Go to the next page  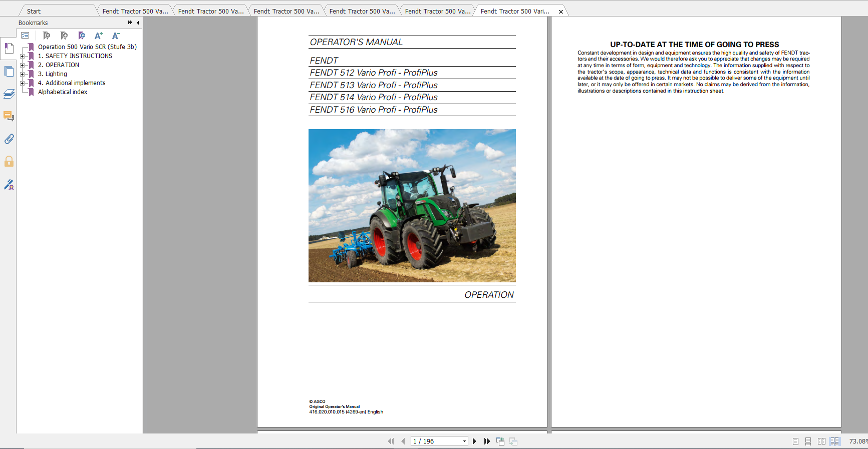[474, 441]
